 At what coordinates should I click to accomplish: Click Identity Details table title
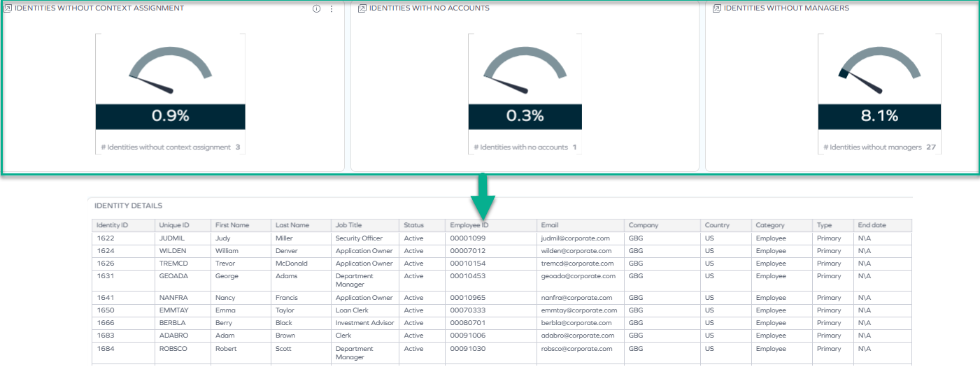coord(129,206)
